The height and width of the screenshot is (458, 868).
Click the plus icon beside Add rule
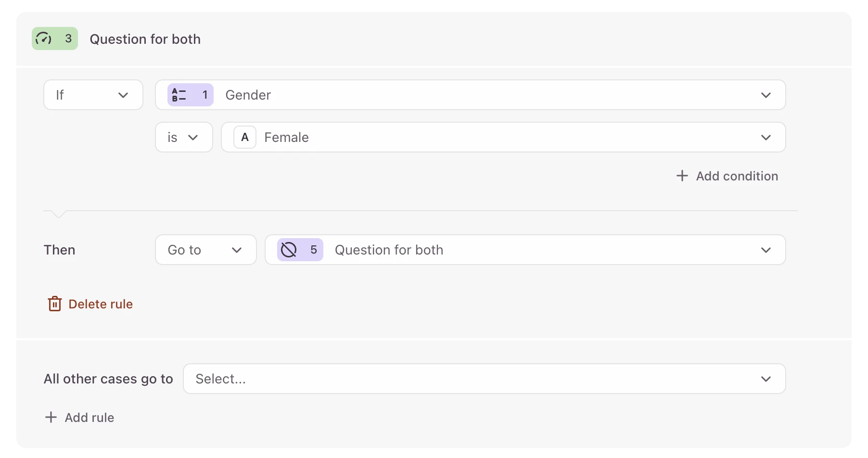51,417
